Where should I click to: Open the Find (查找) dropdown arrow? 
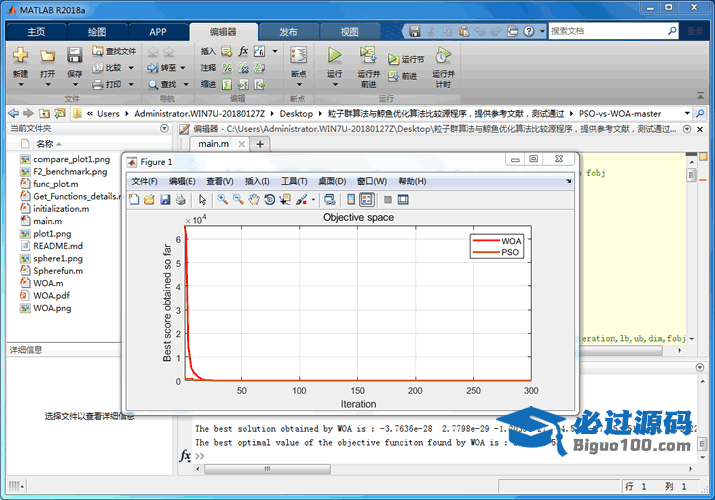point(186,84)
